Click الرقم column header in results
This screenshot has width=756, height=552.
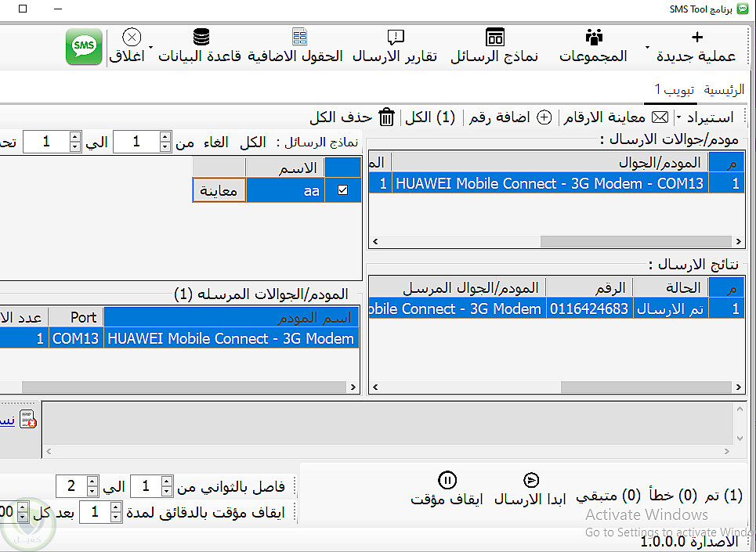click(589, 287)
